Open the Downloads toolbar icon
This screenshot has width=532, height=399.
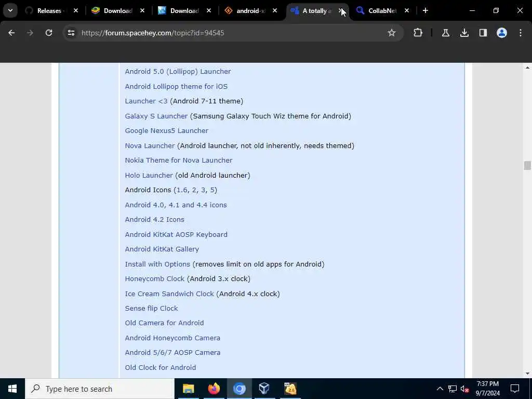(x=464, y=33)
